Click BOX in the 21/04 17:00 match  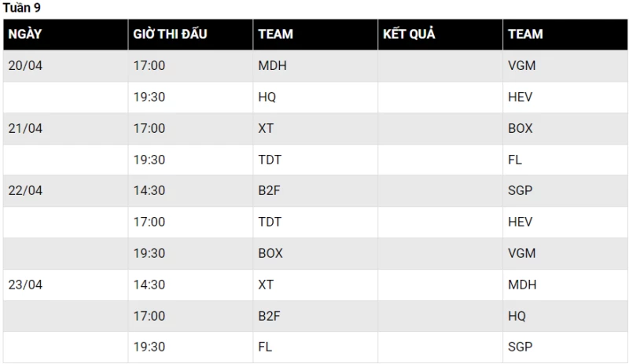click(x=520, y=129)
